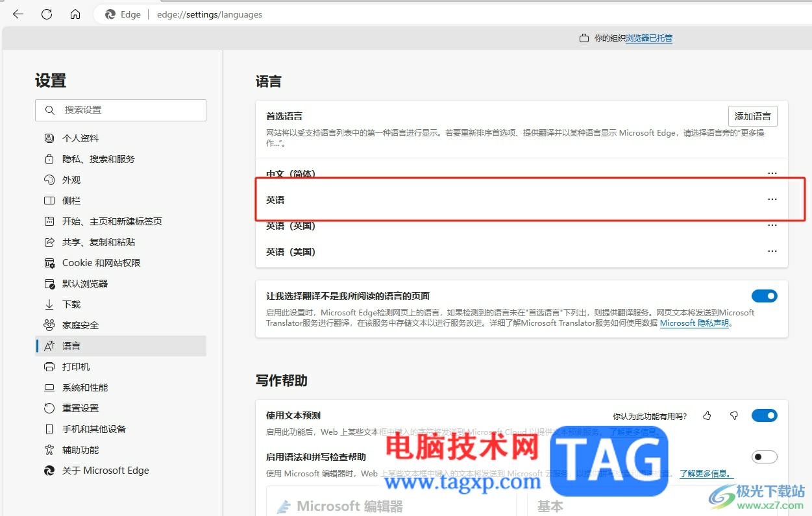The image size is (812, 516).
Task: Click the download arrow icon beside 下载
Action: coord(49,304)
